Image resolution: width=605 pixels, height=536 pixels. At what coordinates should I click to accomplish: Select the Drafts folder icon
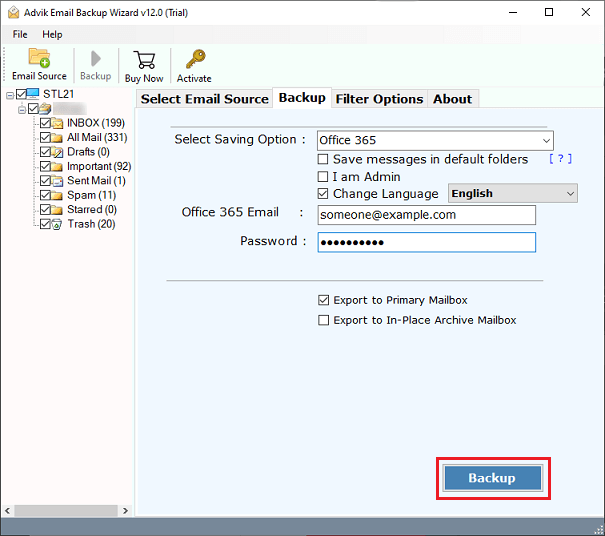(x=57, y=152)
